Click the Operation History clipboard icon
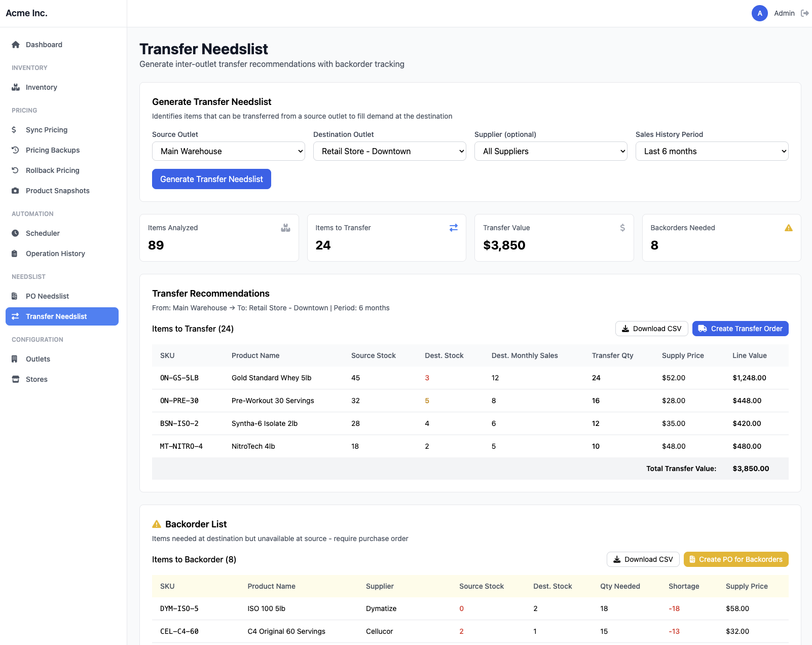The image size is (812, 645). tap(15, 254)
